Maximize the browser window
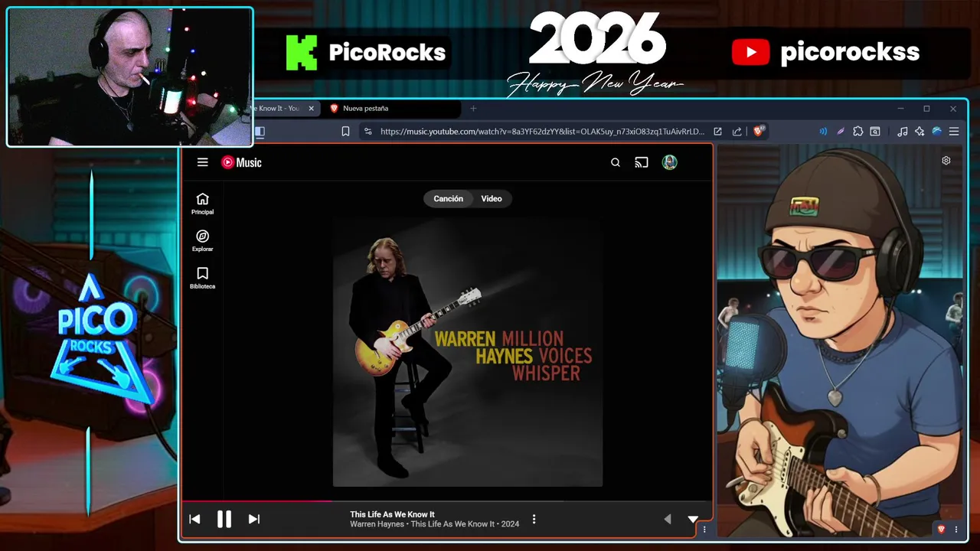980x551 pixels. pyautogui.click(x=926, y=109)
